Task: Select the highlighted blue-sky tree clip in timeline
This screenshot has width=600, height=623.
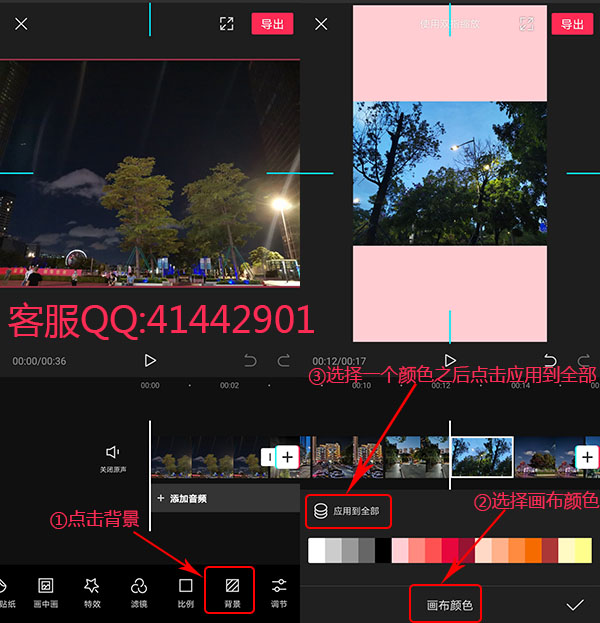Action: pos(482,457)
